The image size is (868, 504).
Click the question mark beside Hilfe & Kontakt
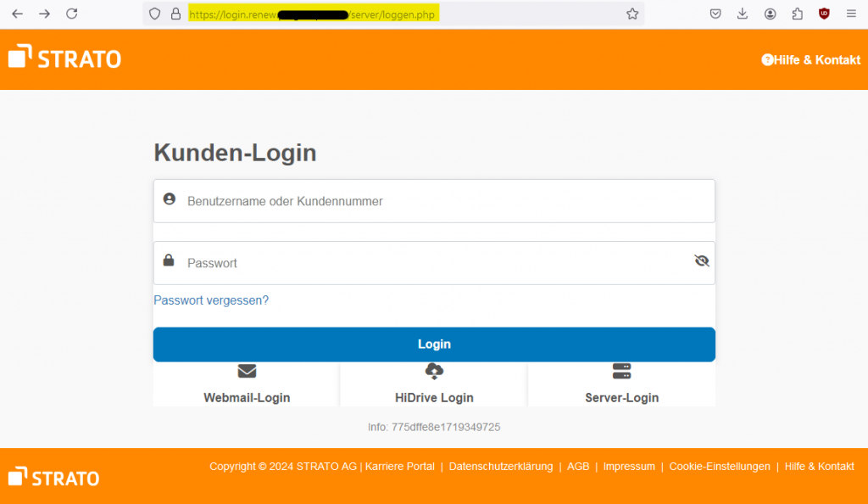[768, 60]
